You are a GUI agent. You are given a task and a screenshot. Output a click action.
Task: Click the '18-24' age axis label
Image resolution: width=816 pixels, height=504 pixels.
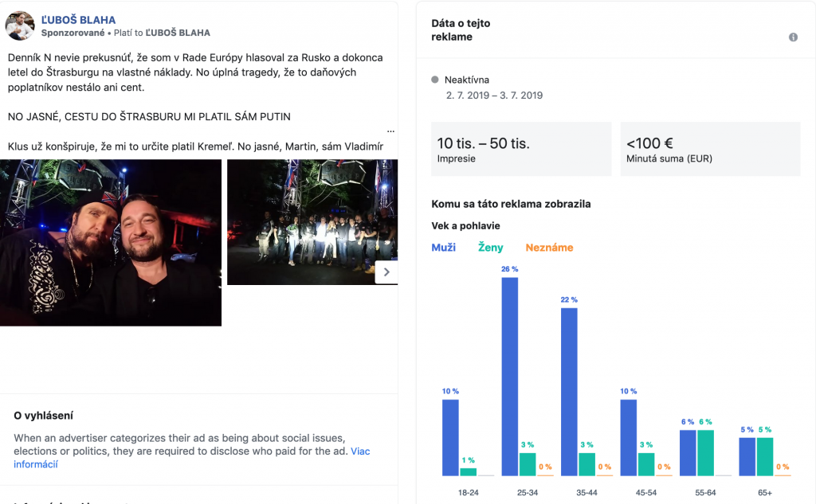pyautogui.click(x=469, y=493)
